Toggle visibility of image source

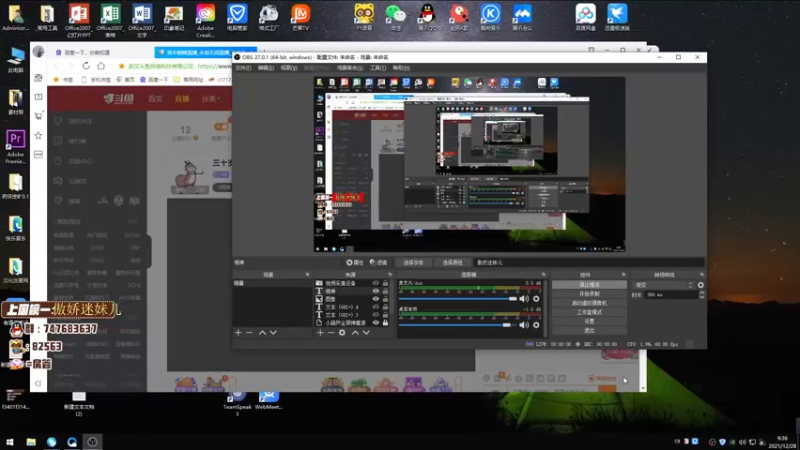[376, 299]
